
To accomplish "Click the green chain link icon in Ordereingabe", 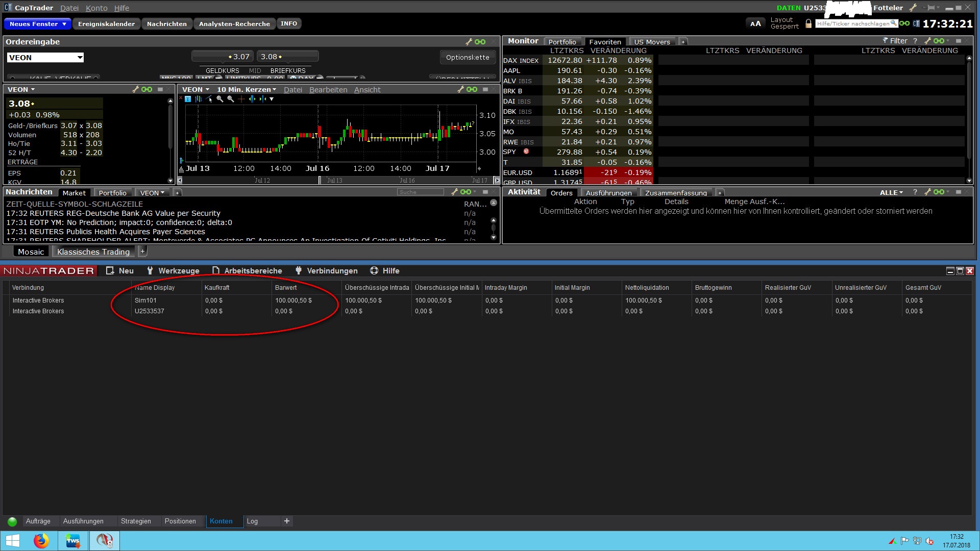I will point(480,42).
